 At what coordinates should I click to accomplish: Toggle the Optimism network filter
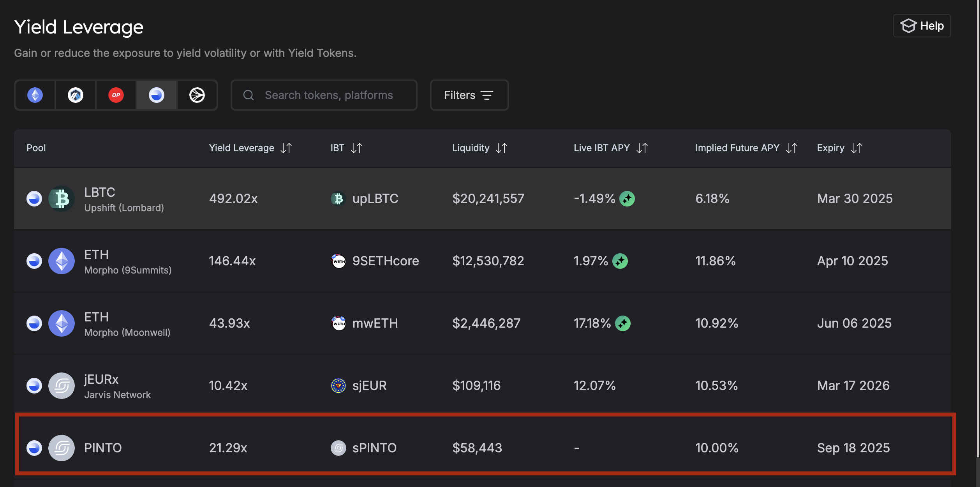[116, 95]
